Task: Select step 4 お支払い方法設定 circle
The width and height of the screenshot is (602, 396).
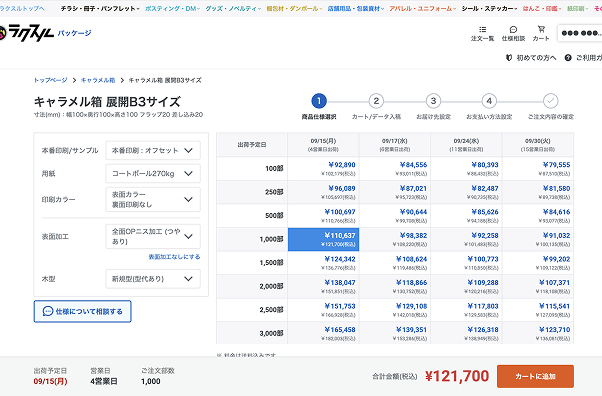Action: point(489,101)
